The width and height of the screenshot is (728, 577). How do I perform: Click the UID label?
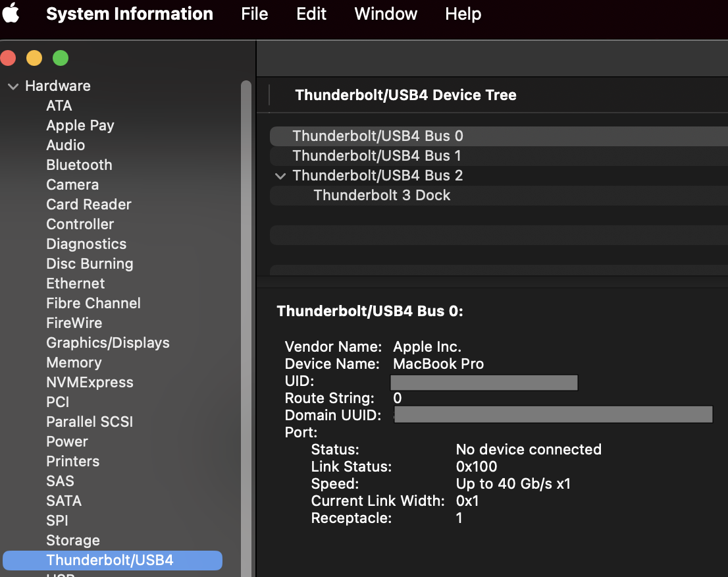[299, 381]
